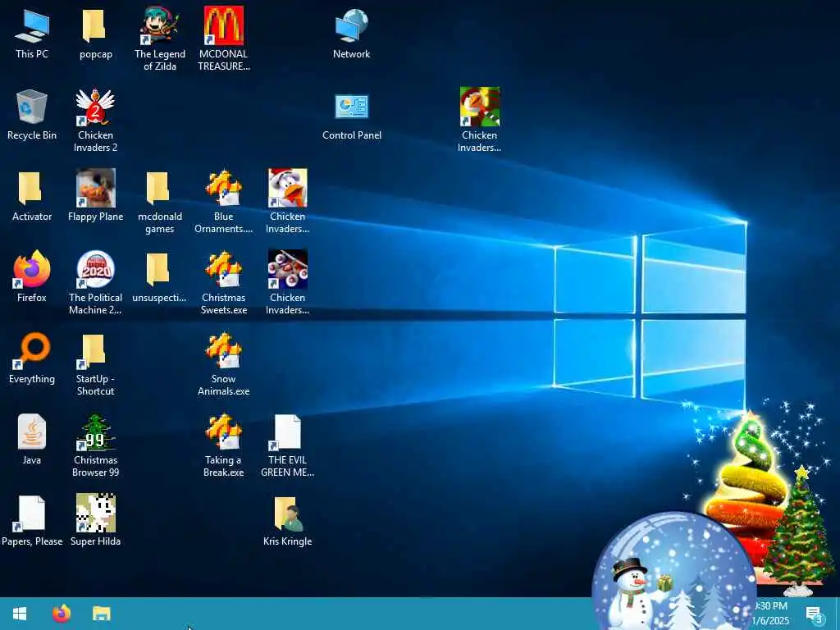Viewport: 840px width, 630px height.
Task: Launch Flappy Plane shortcut
Action: click(95, 196)
